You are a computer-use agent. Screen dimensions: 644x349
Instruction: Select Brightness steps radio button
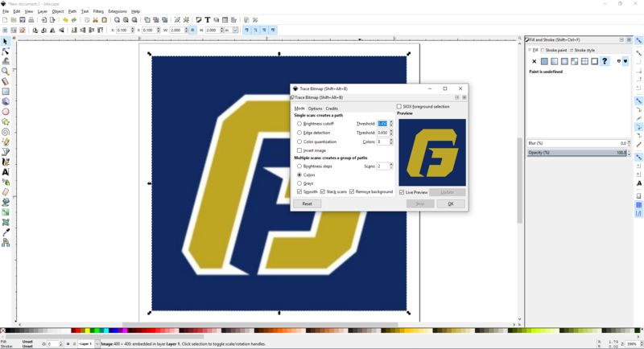(299, 166)
